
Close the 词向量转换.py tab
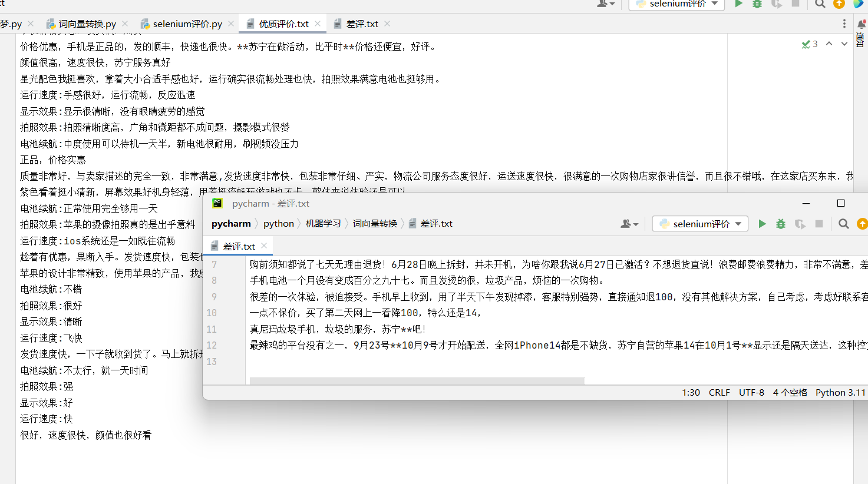point(125,24)
